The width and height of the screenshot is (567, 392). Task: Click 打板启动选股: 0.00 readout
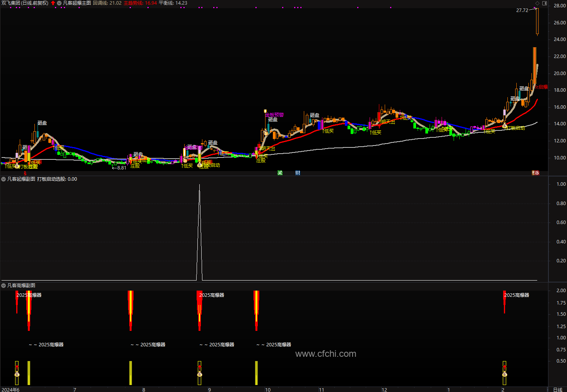click(x=57, y=179)
